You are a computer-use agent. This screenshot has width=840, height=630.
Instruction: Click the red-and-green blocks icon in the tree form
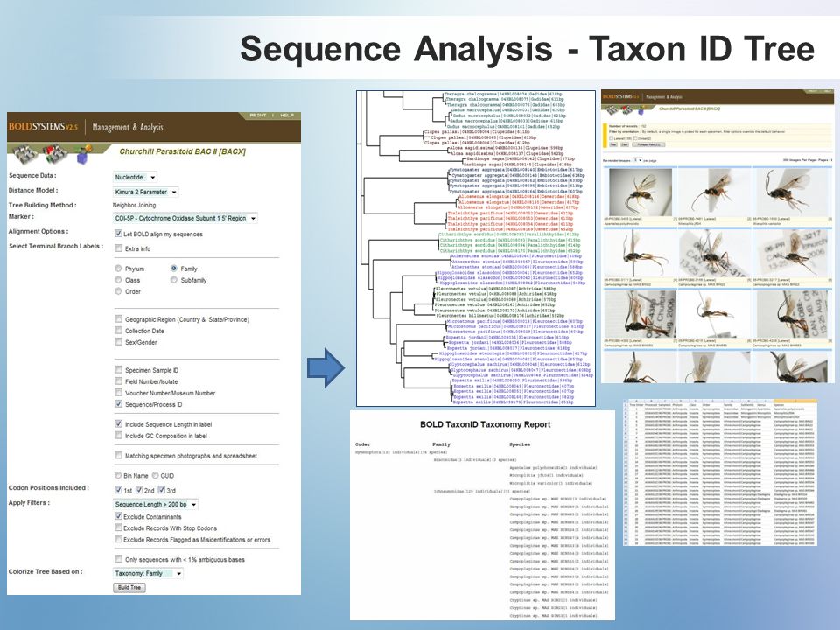(x=55, y=154)
